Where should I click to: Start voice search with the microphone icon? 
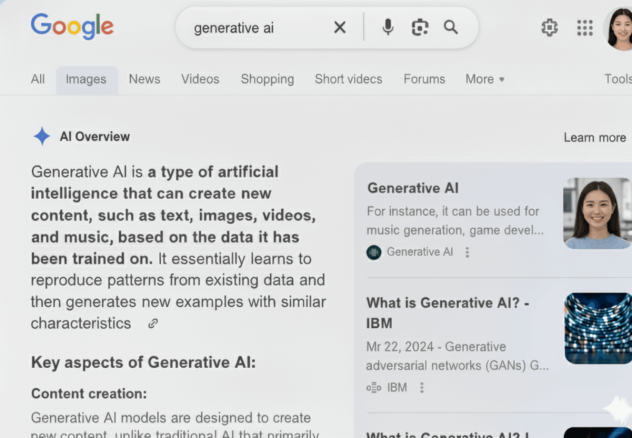pos(388,27)
